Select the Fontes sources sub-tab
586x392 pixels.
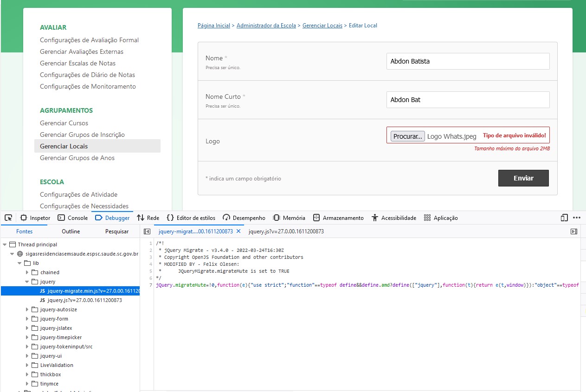pyautogui.click(x=25, y=231)
